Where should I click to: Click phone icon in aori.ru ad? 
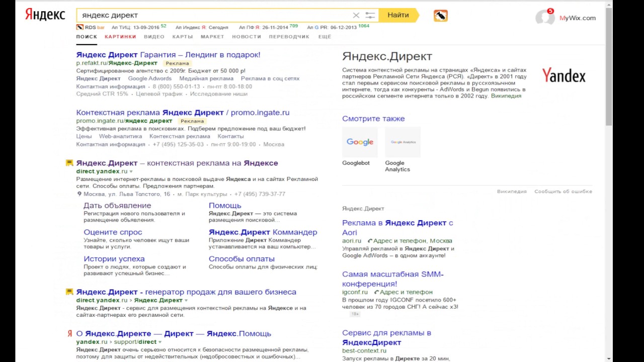(x=370, y=241)
